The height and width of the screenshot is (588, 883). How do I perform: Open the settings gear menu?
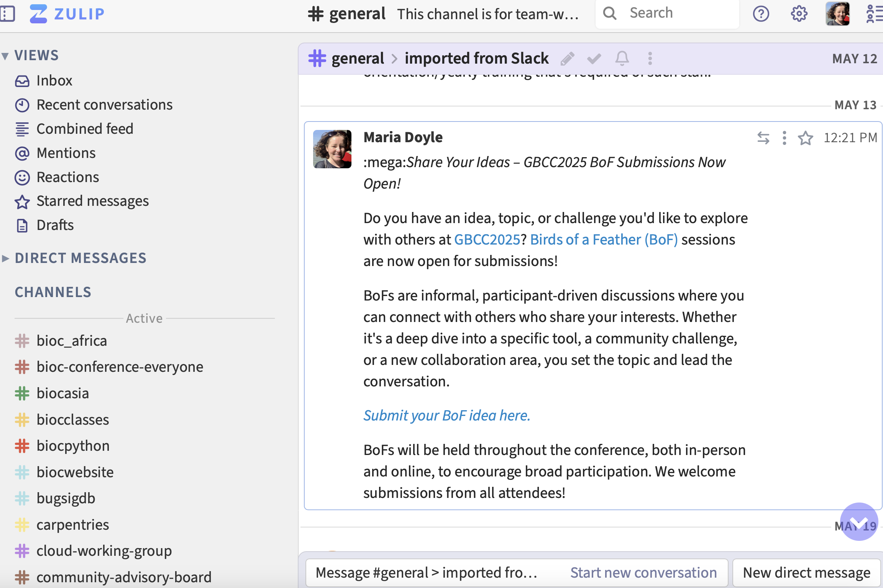799,14
